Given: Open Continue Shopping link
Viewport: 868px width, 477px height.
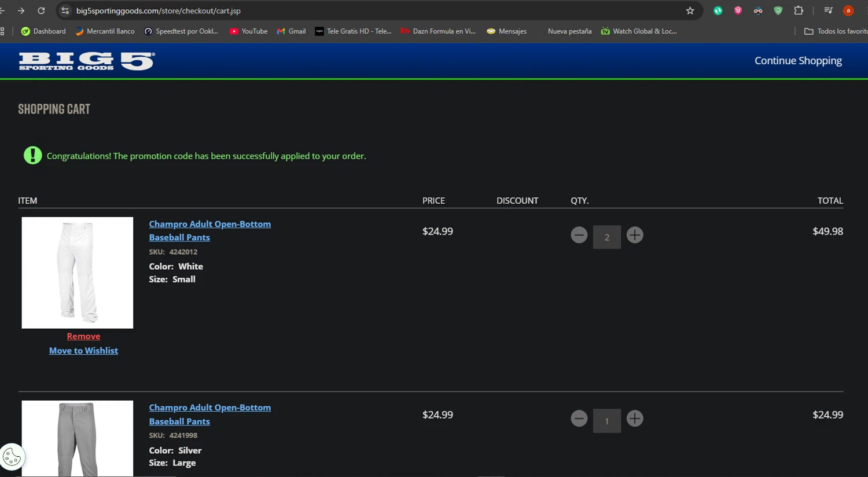Looking at the screenshot, I should [798, 61].
